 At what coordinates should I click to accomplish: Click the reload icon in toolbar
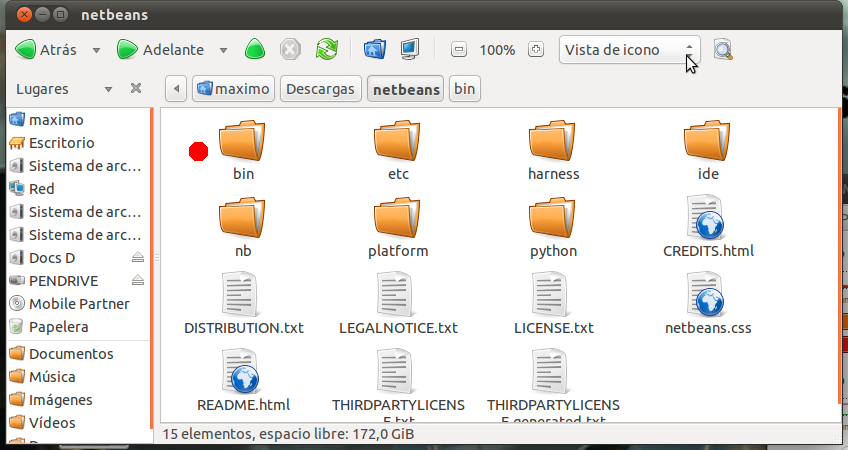(x=327, y=49)
